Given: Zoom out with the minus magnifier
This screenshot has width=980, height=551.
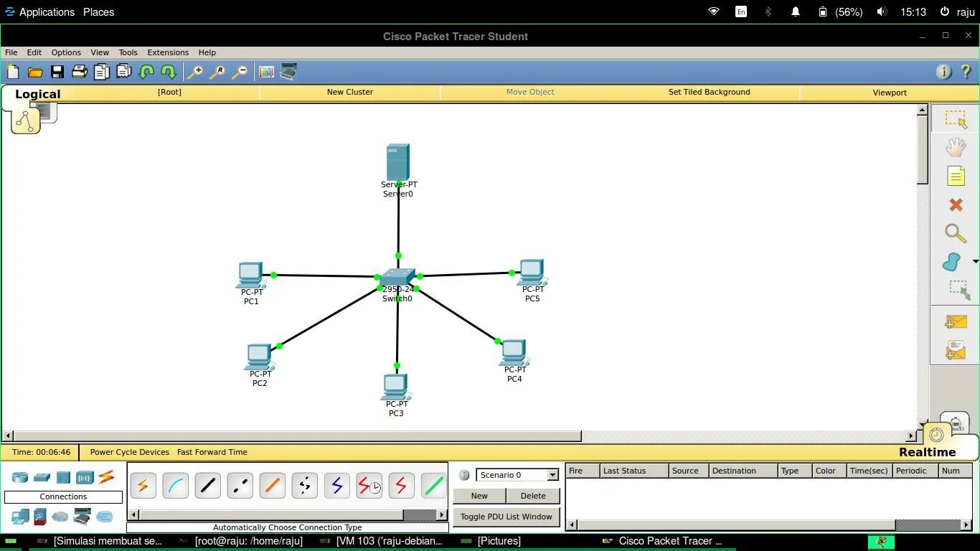Looking at the screenshot, I should (239, 72).
